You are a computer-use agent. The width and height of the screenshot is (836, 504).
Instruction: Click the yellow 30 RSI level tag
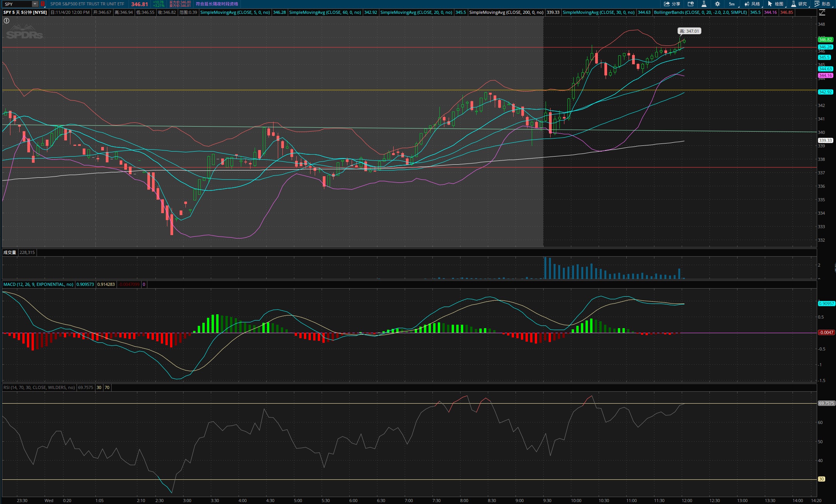click(x=821, y=479)
